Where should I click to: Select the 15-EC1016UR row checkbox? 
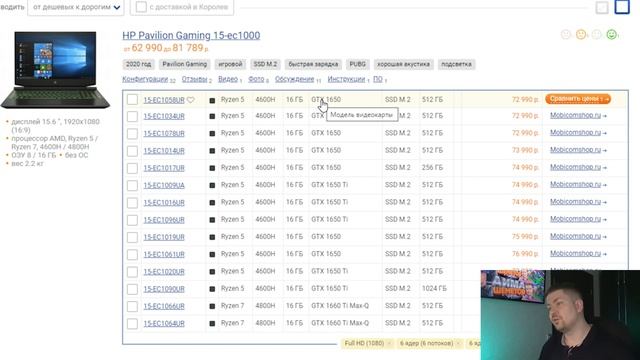132,203
